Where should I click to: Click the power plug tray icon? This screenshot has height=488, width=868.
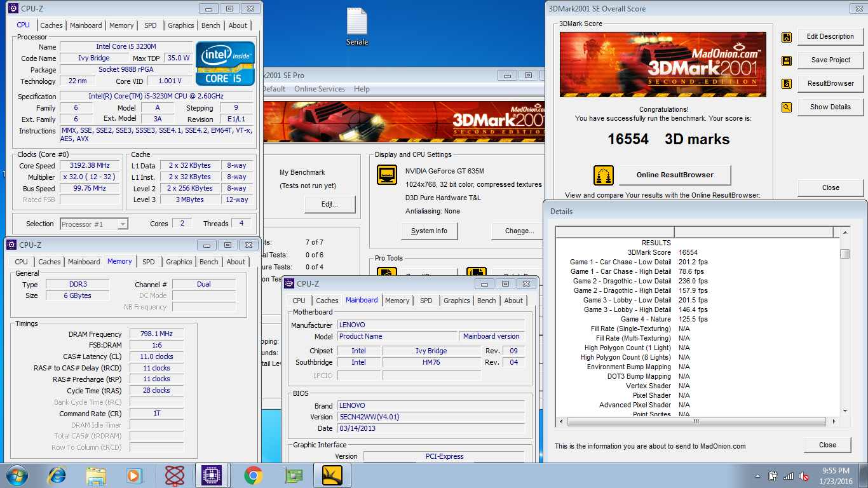tap(773, 476)
